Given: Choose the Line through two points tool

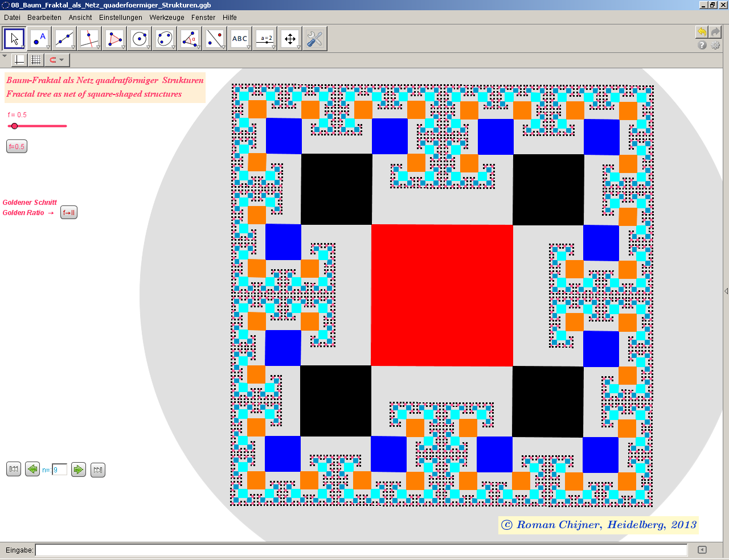Looking at the screenshot, I should click(x=64, y=39).
